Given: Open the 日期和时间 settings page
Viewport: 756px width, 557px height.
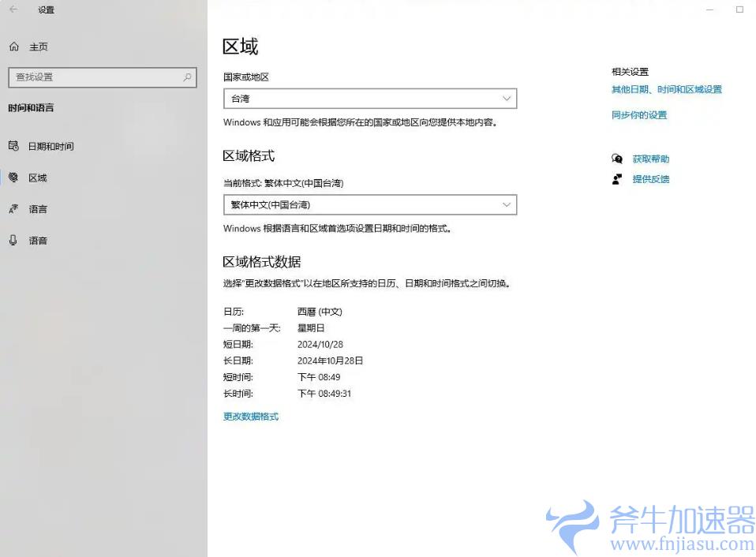Looking at the screenshot, I should tap(51, 147).
